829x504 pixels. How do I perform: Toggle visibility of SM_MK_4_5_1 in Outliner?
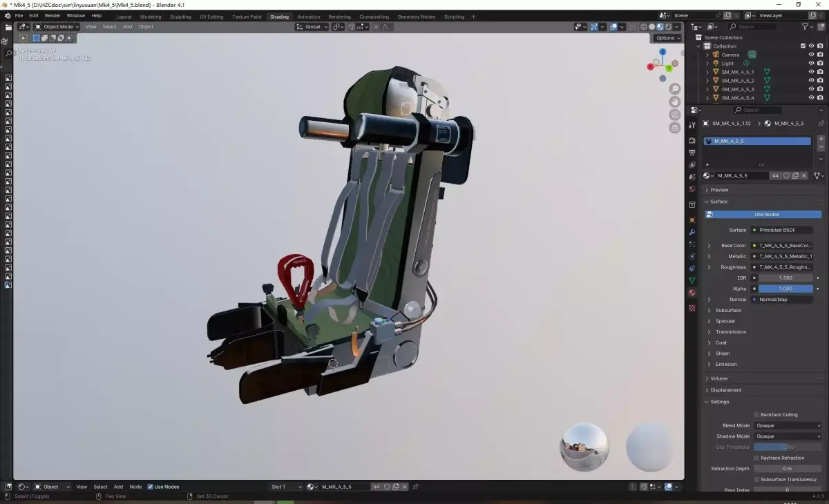point(811,71)
